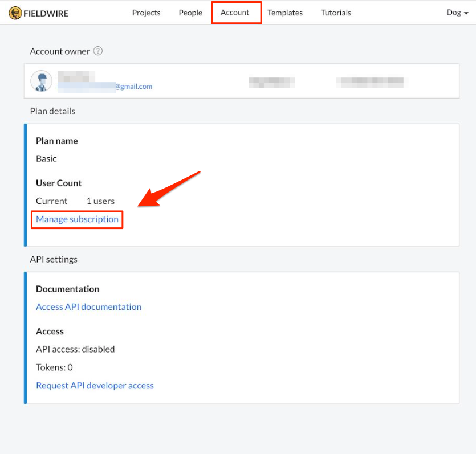Go to the Projects tab
Image resolution: width=476 pixels, height=454 pixels.
(146, 13)
